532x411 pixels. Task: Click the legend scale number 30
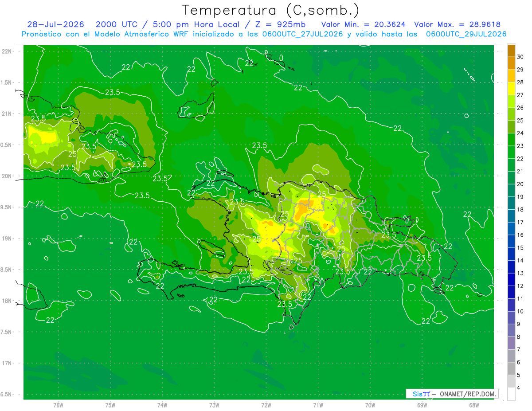pos(520,57)
